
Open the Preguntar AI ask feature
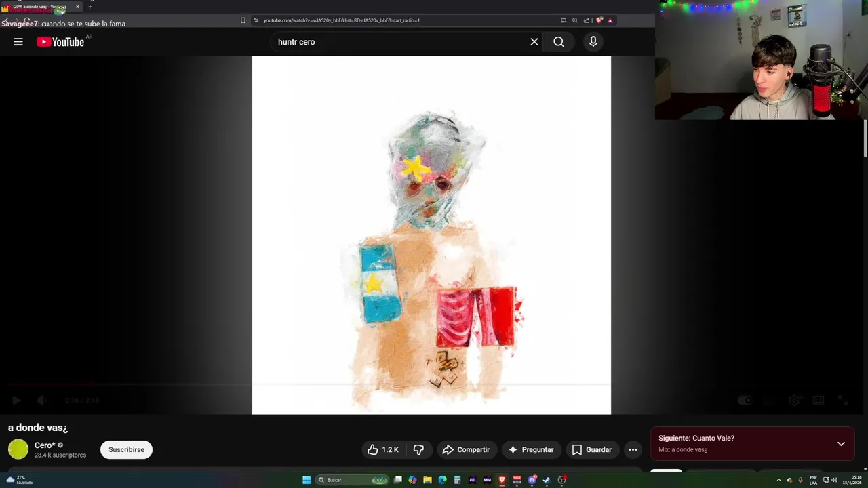[531, 449]
